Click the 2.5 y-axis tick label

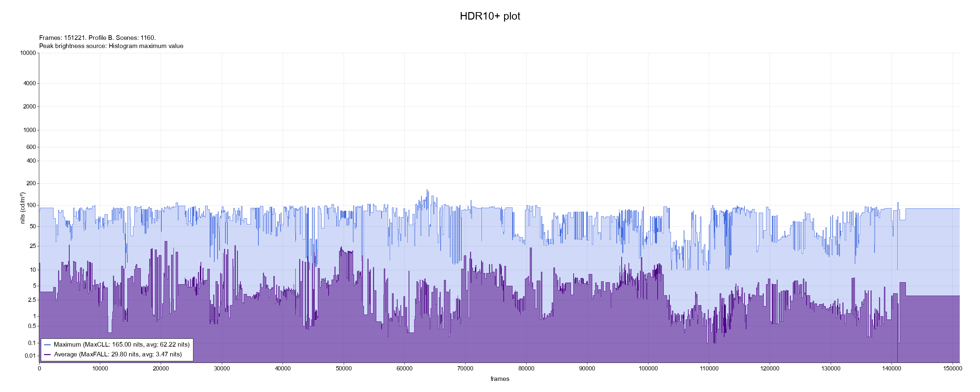pos(32,300)
